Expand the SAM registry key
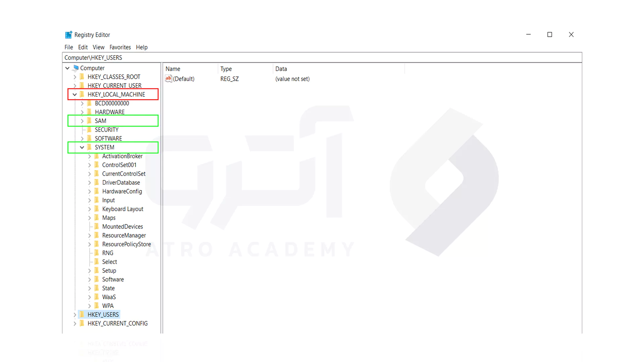The image size is (644, 362). (82, 121)
